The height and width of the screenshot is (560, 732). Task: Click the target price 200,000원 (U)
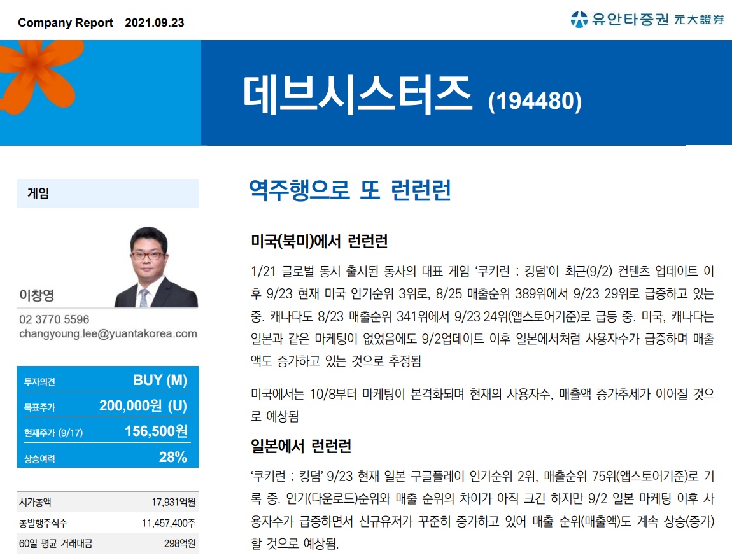[x=143, y=405]
